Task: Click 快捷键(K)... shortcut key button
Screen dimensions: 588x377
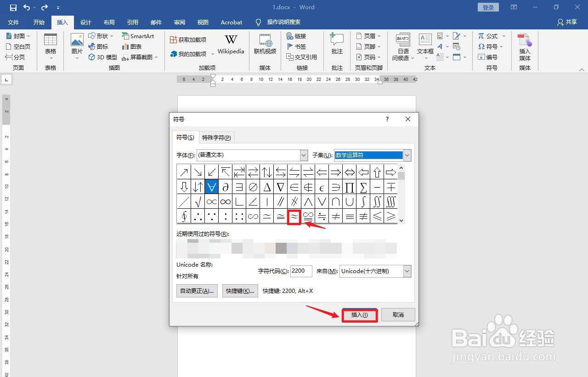Action: (240, 291)
